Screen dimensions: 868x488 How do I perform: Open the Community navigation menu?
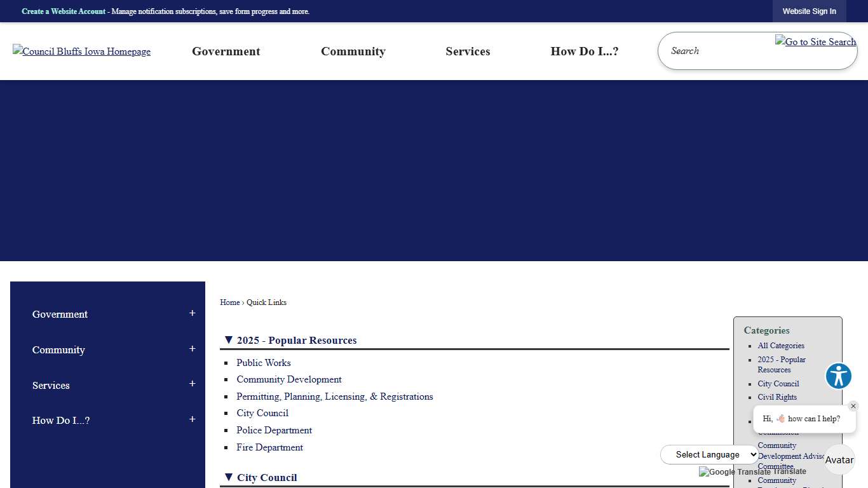click(353, 51)
